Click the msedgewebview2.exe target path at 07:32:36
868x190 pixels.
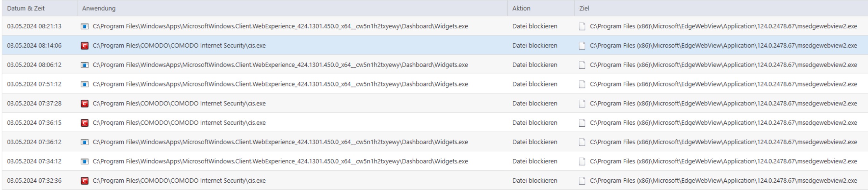[723, 181]
